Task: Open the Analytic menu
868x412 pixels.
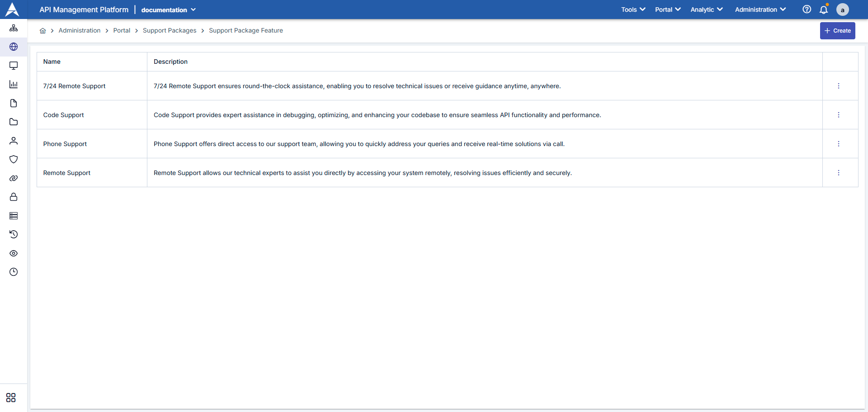Action: [706, 9]
